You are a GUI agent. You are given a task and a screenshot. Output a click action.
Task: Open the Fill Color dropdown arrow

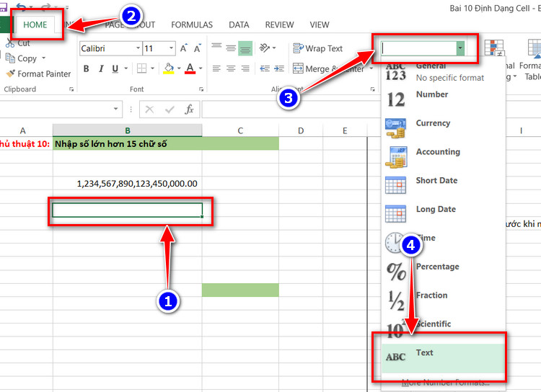[179, 68]
